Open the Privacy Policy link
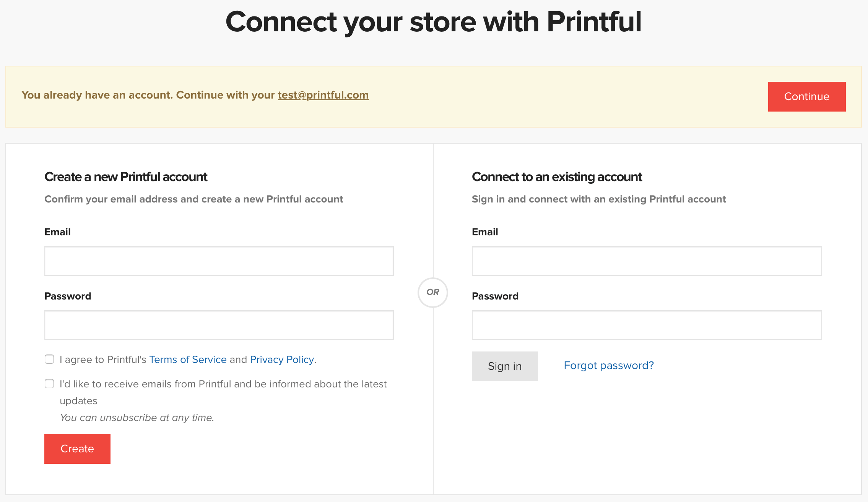This screenshot has width=868, height=502. point(282,359)
